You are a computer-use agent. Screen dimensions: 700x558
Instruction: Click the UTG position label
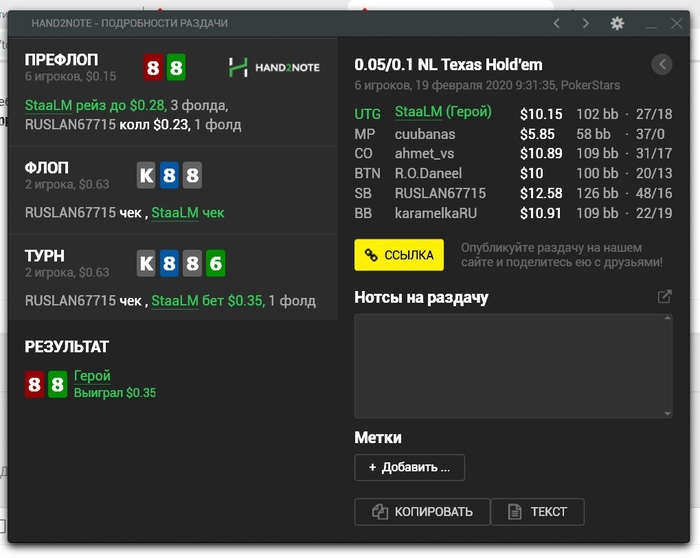click(x=367, y=114)
